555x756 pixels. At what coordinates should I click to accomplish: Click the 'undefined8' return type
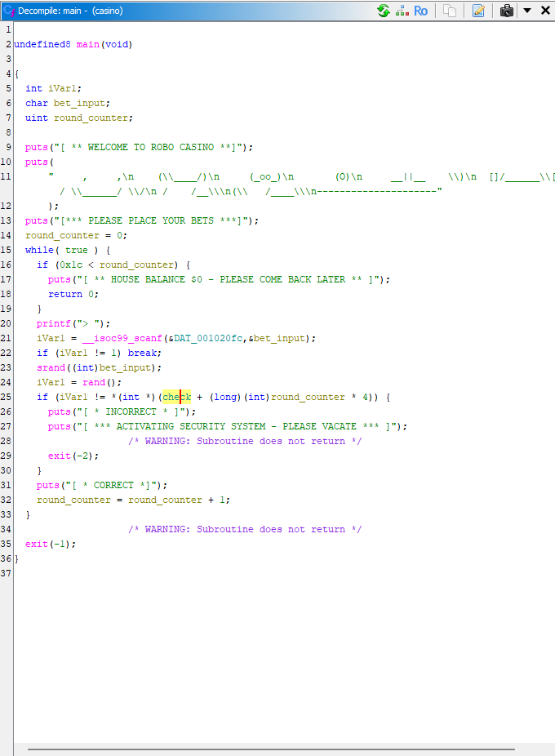pos(42,44)
